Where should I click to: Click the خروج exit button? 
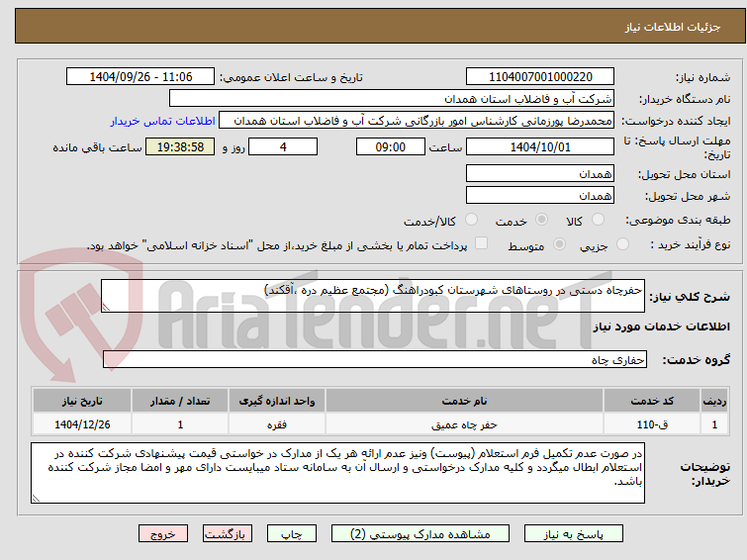pos(163,534)
